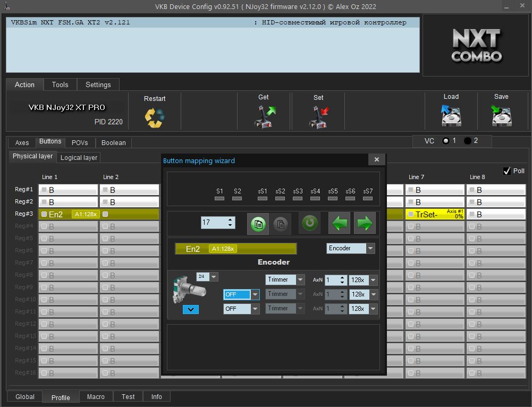Viewport: 532px width, 407px height.
Task: Click the En2 button in wizard
Action: (x=236, y=249)
